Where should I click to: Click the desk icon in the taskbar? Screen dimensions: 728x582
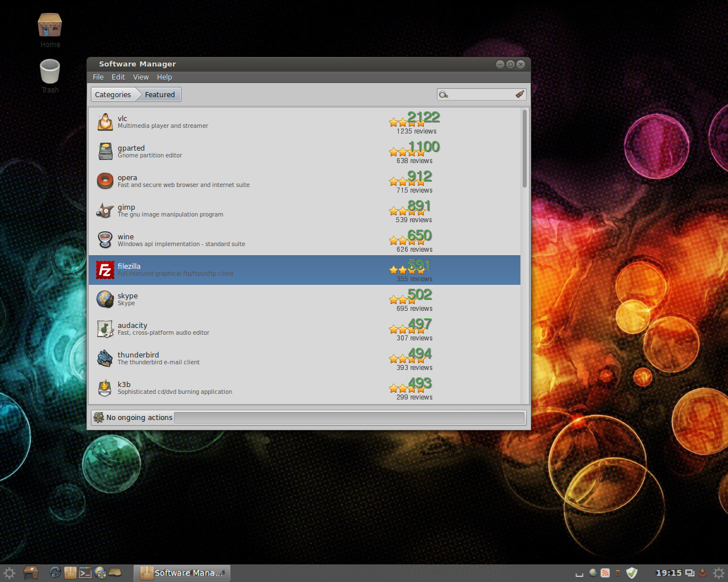pos(31,573)
